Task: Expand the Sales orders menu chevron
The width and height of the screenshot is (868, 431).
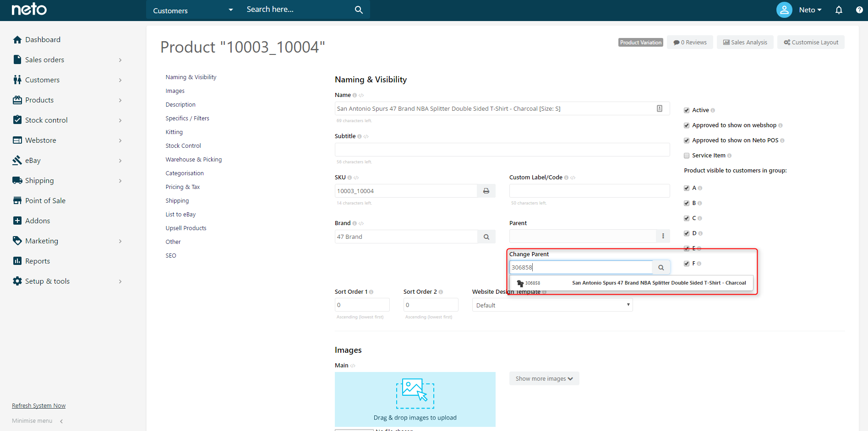Action: (x=120, y=60)
